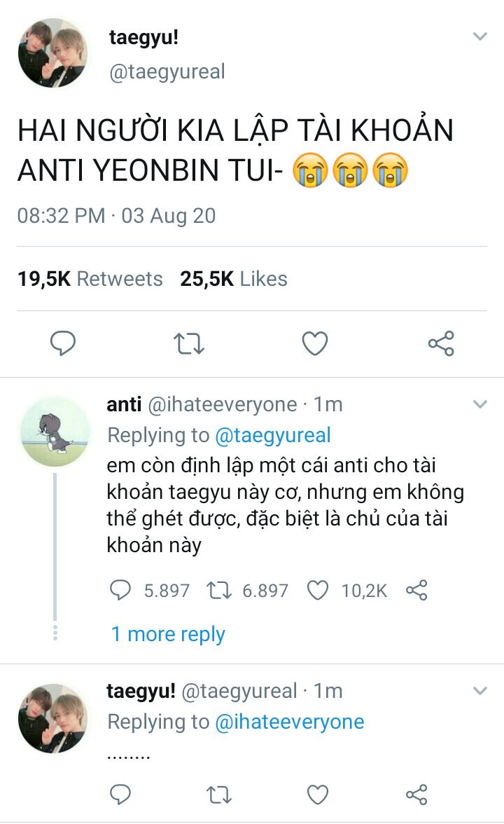Retweet the main taegyu! tweet
The width and height of the screenshot is (504, 824).
188,343
